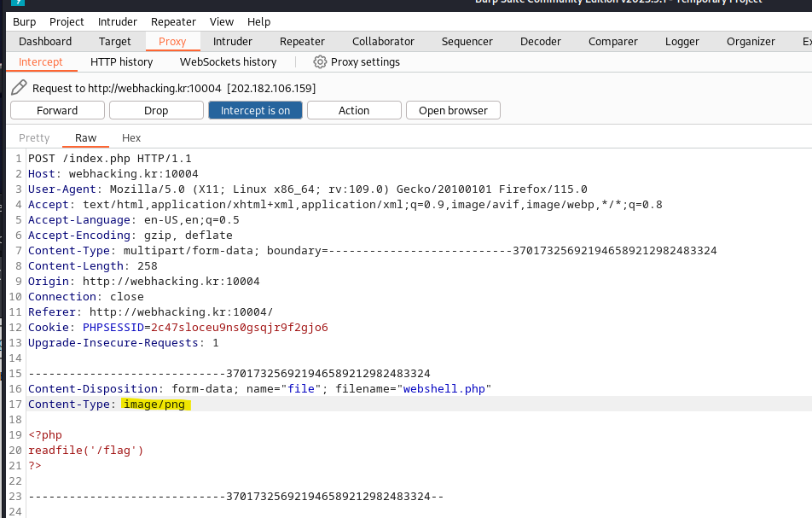
Task: Select the Raw view tab
Action: pos(86,137)
